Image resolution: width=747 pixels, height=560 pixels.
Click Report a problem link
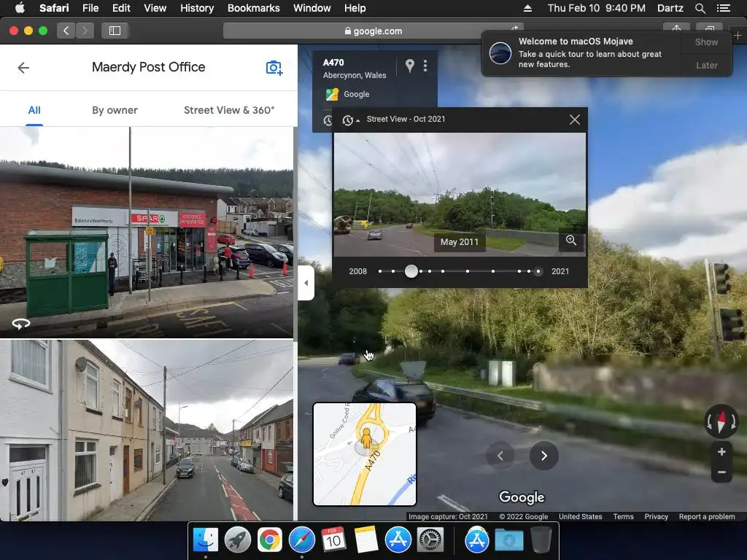pyautogui.click(x=706, y=517)
